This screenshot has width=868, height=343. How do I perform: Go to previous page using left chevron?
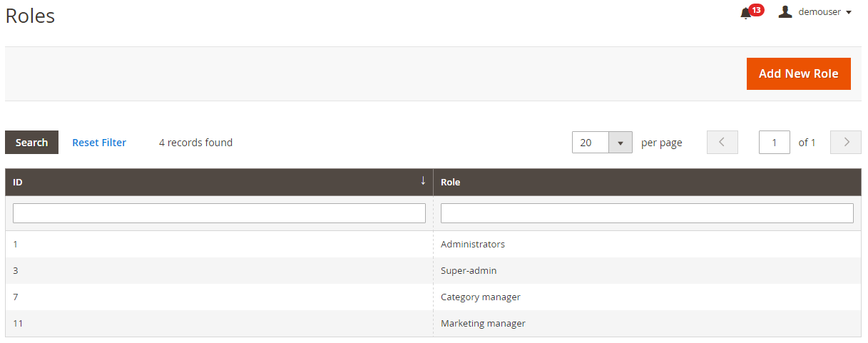pyautogui.click(x=722, y=143)
